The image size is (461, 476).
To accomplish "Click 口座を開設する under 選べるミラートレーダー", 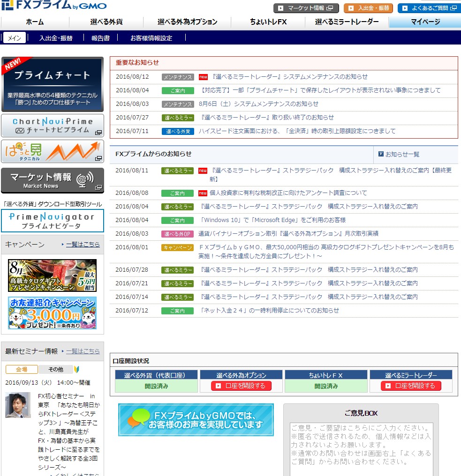I will 411,386.
